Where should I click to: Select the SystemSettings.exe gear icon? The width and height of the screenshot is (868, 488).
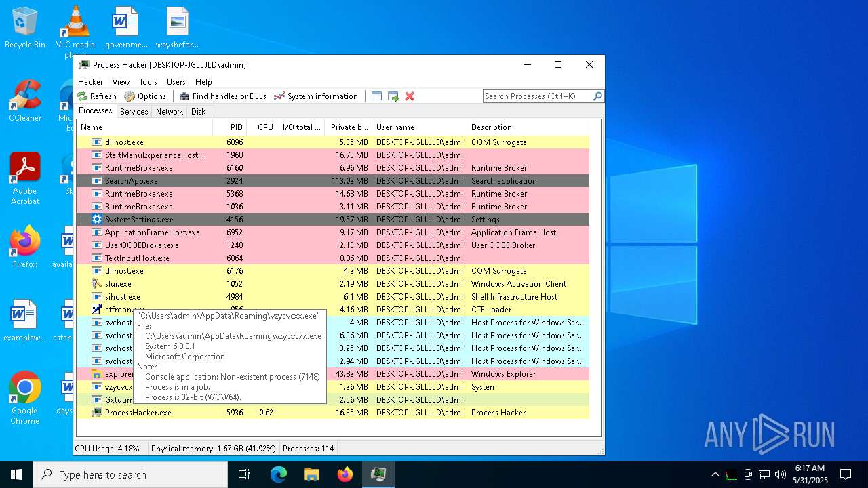coord(96,220)
